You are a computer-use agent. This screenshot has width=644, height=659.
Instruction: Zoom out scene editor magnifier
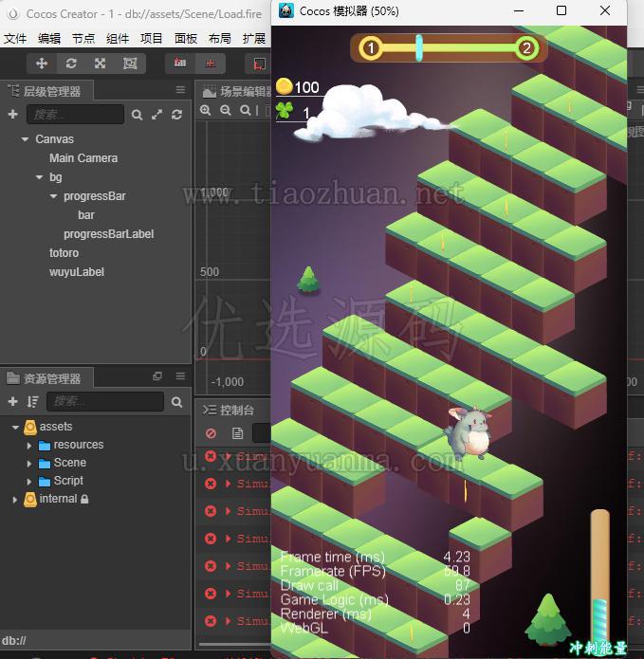(x=226, y=111)
